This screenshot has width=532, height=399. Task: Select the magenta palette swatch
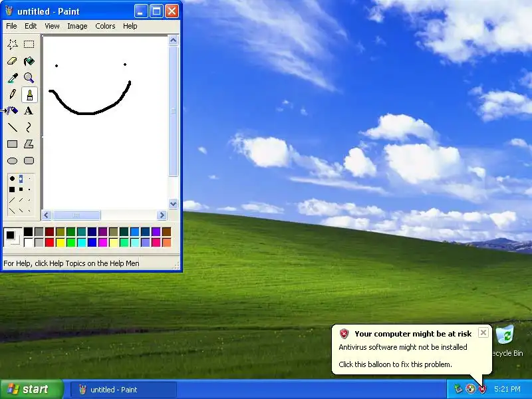[103, 242]
